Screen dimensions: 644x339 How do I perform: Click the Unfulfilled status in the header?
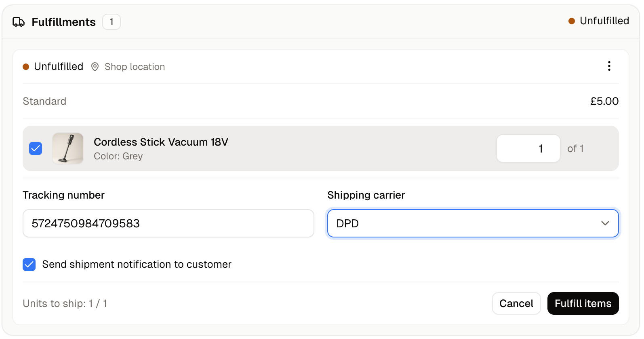599,21
